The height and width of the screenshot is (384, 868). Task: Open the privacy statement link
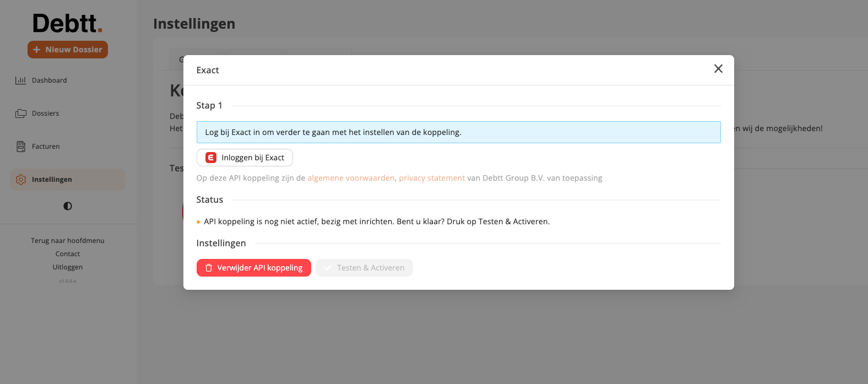pyautogui.click(x=432, y=178)
